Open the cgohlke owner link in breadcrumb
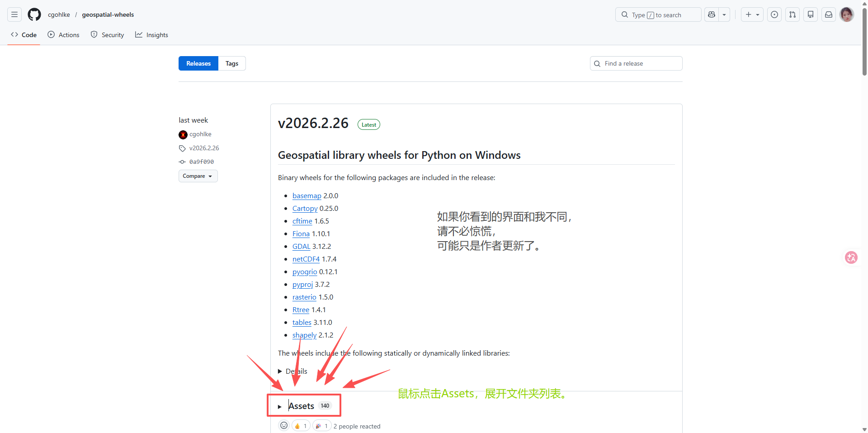The image size is (868, 433). tap(59, 14)
